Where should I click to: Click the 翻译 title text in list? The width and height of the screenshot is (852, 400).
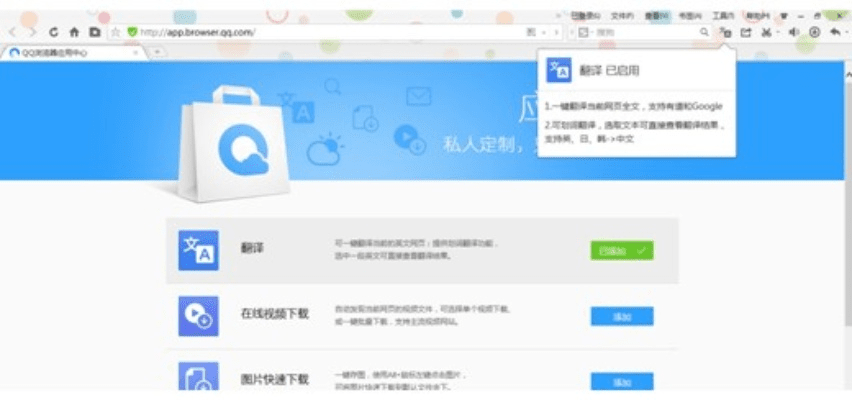pyautogui.click(x=252, y=248)
